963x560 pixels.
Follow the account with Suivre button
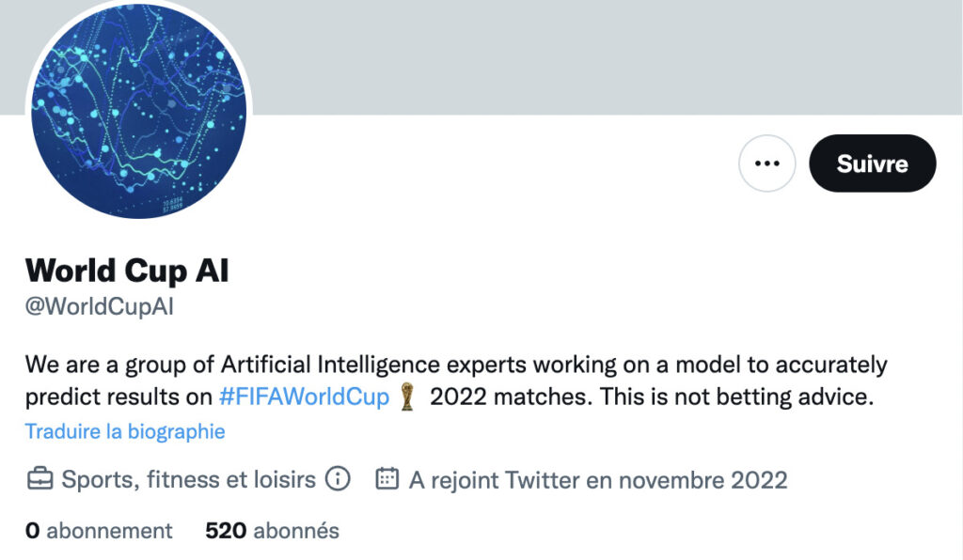[872, 163]
